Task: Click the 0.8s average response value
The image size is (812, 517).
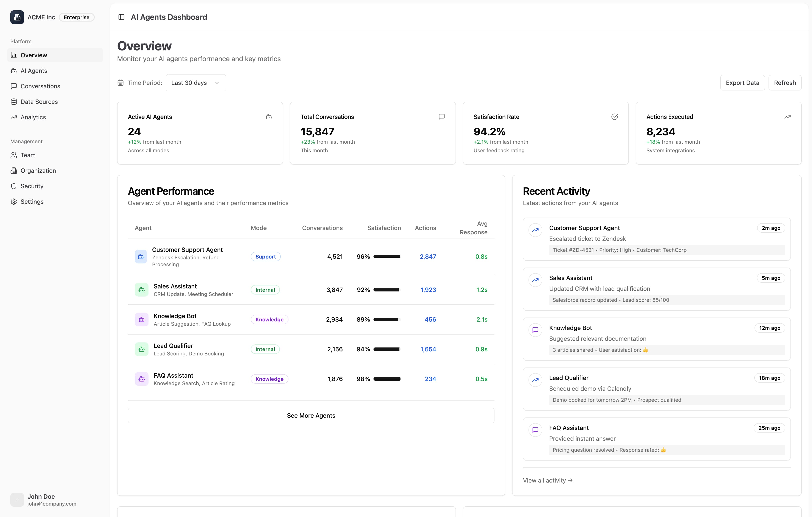Action: pyautogui.click(x=481, y=257)
